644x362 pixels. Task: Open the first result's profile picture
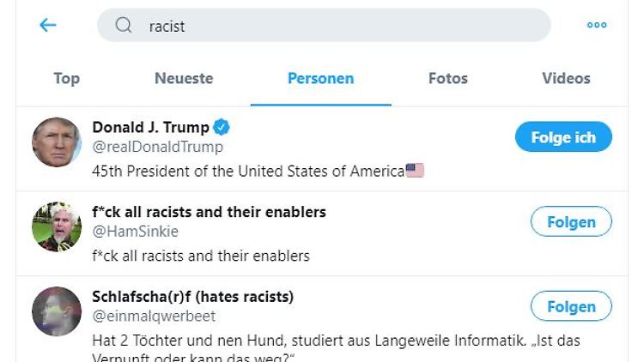57,142
